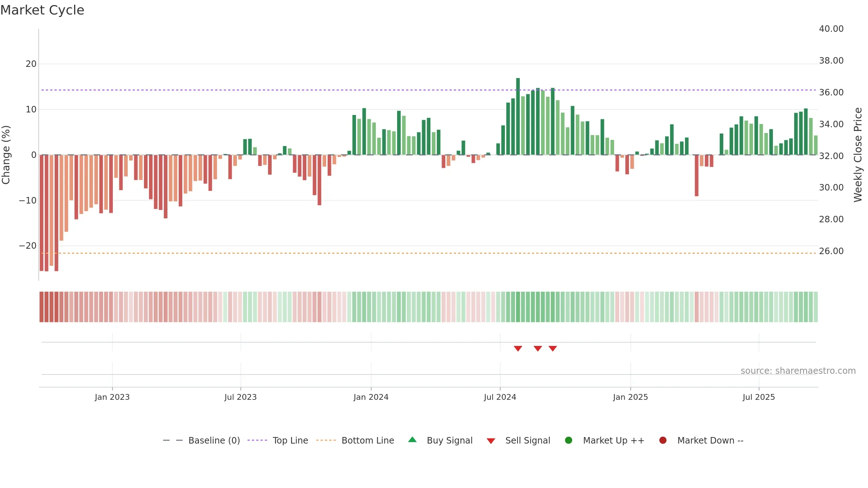868x488 pixels.
Task: Click the Jan 2025 x-axis label
Action: (630, 397)
